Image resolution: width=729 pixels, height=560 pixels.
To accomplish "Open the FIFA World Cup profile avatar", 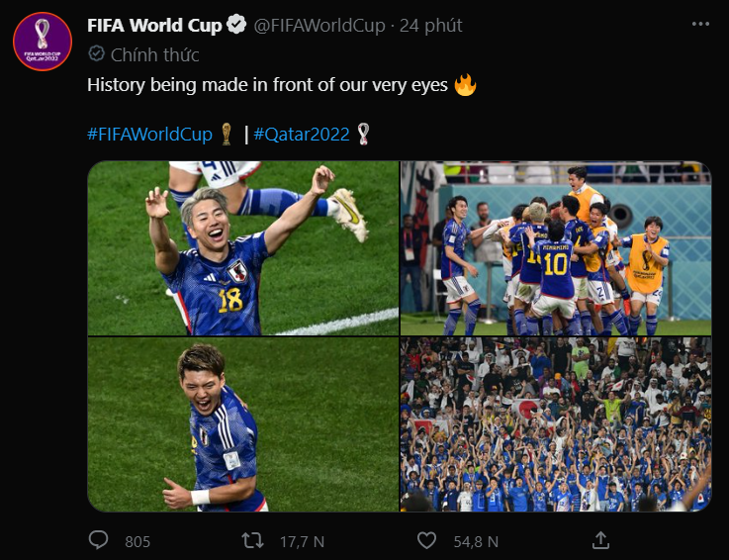I will point(42,43).
